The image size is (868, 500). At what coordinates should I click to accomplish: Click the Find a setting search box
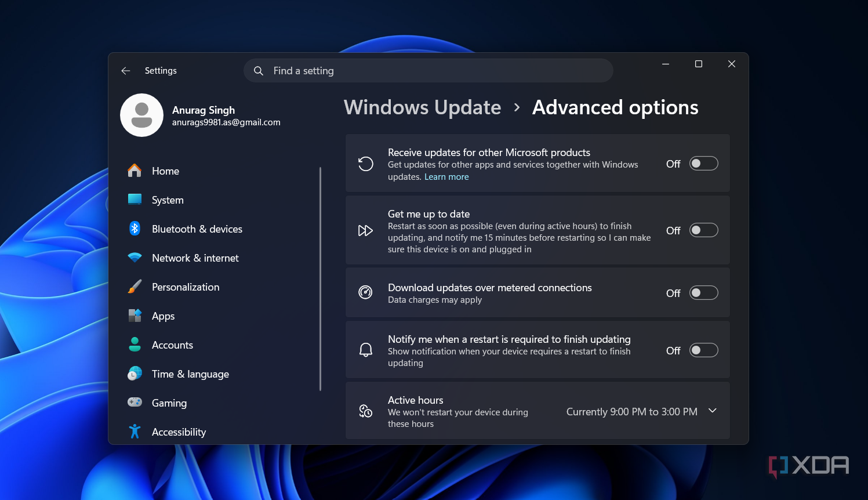428,71
